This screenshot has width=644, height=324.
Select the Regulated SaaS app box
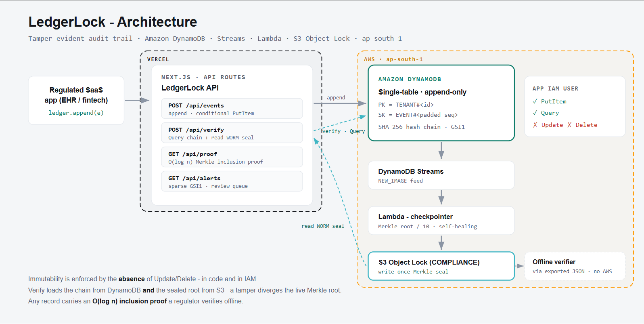pos(76,101)
